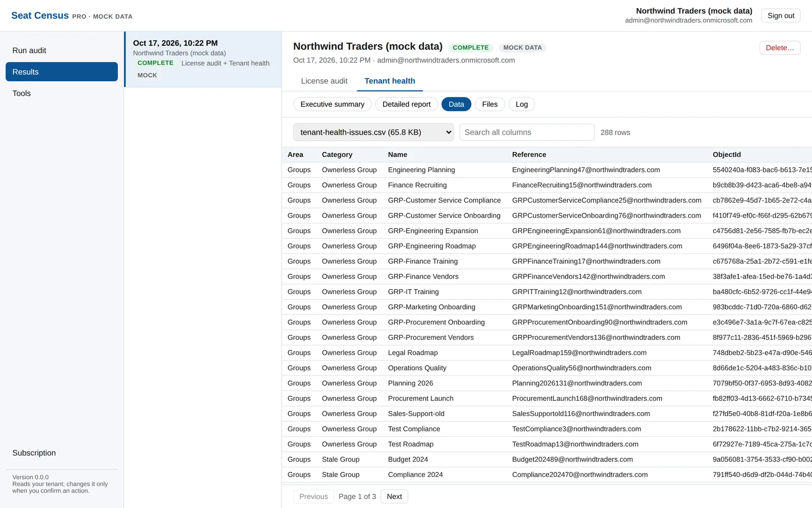Click the Name column header

397,154
